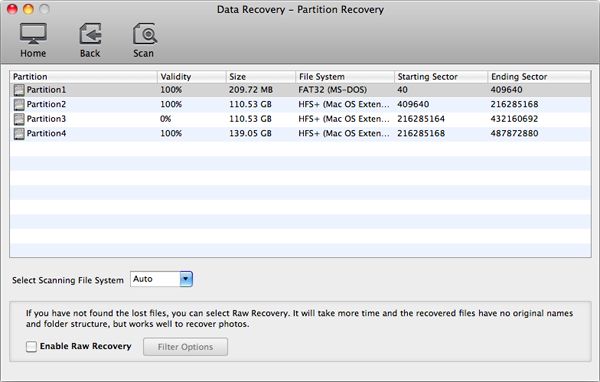Click the 209.72 MB size cell
This screenshot has height=382, width=600.
[251, 90]
